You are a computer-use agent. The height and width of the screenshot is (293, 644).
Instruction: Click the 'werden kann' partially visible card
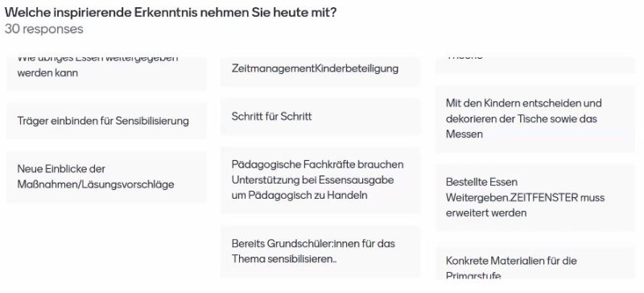pyautogui.click(x=106, y=73)
